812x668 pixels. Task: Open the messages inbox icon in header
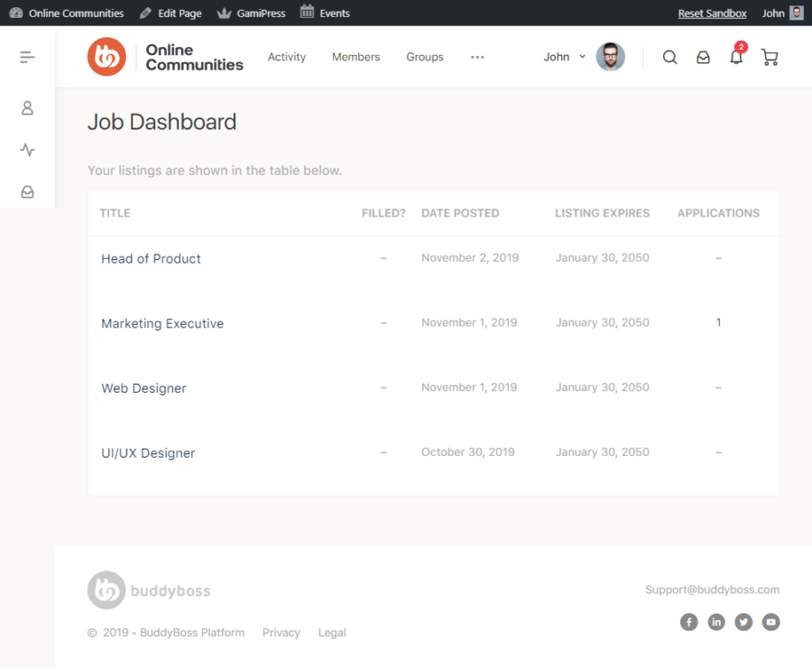703,57
